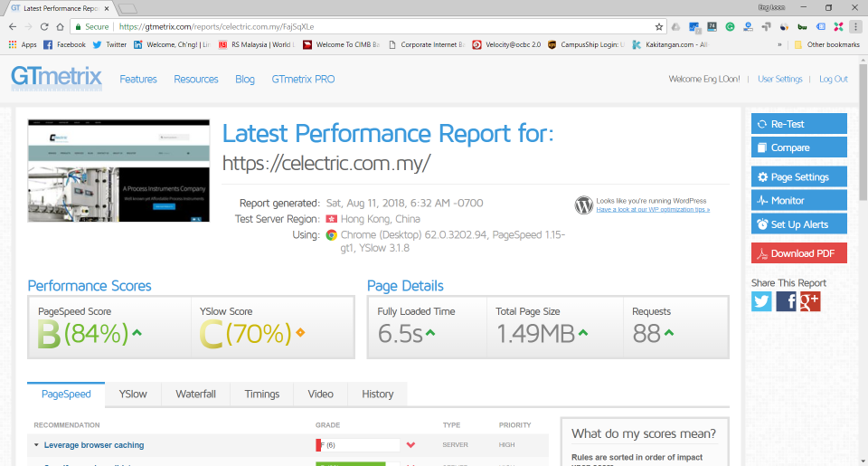The image size is (868, 466).
Task: Click the green Secure padlock indicator
Action: pyautogui.click(x=92, y=26)
